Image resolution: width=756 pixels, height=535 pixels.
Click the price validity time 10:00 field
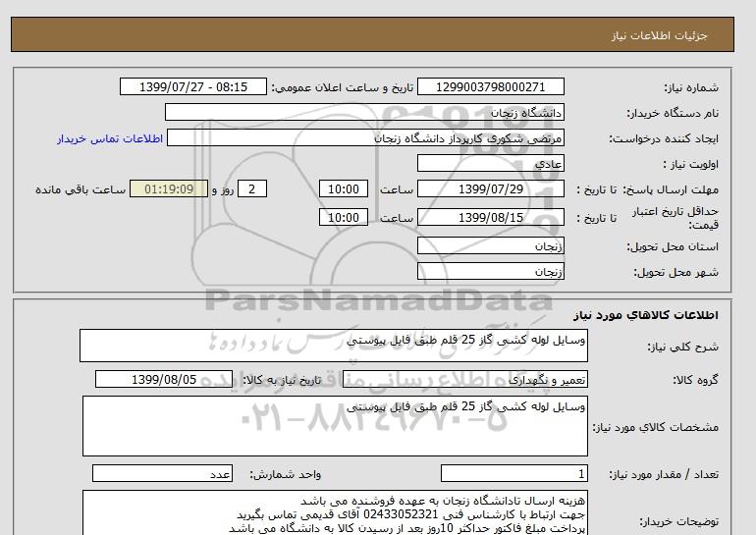point(344,217)
